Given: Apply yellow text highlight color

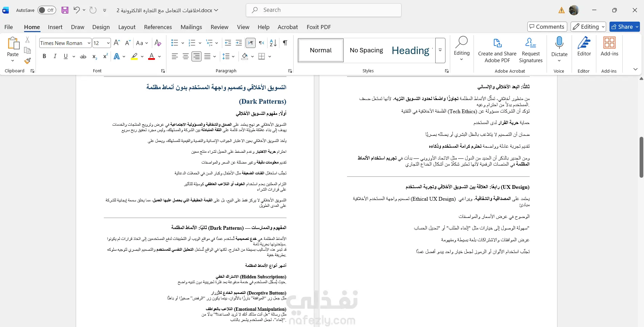Looking at the screenshot, I should (x=135, y=56).
